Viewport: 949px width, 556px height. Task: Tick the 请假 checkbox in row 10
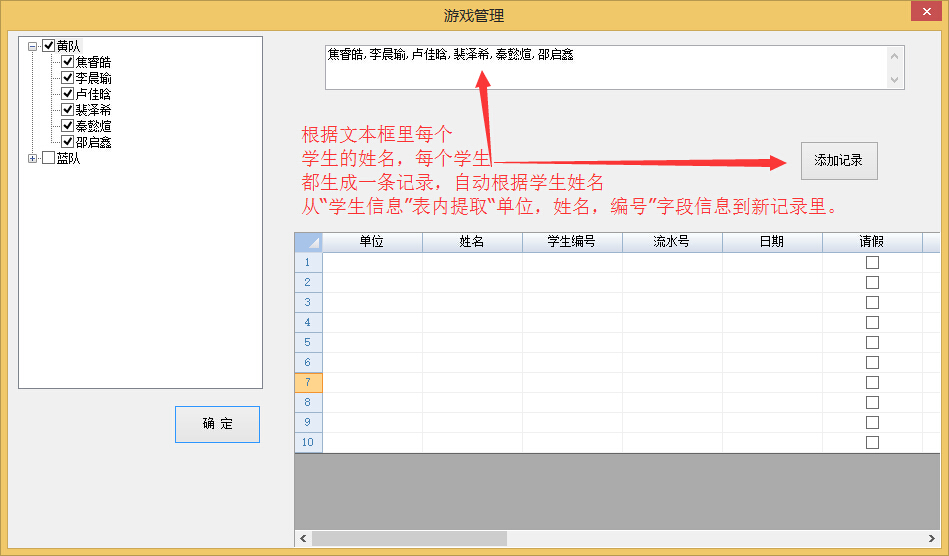click(x=872, y=442)
